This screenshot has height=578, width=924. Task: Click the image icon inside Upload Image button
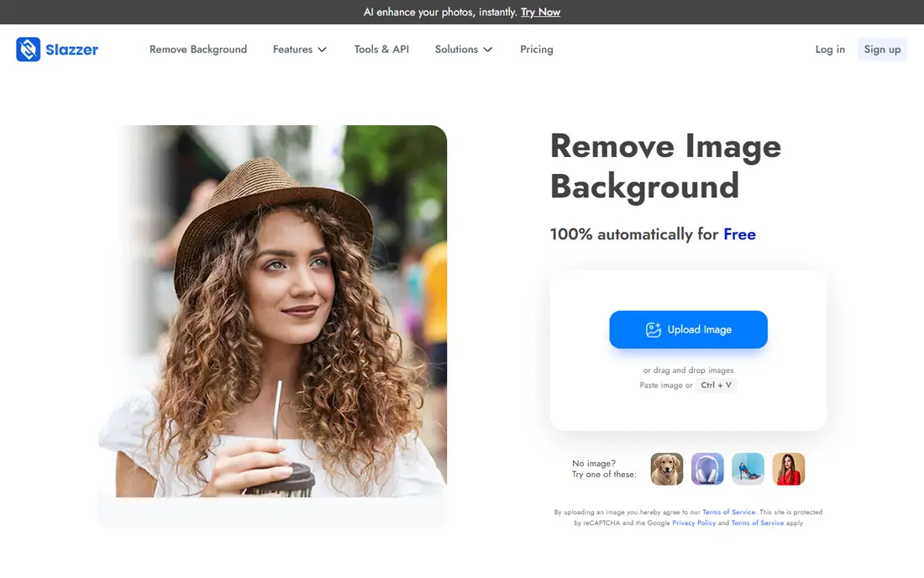653,330
